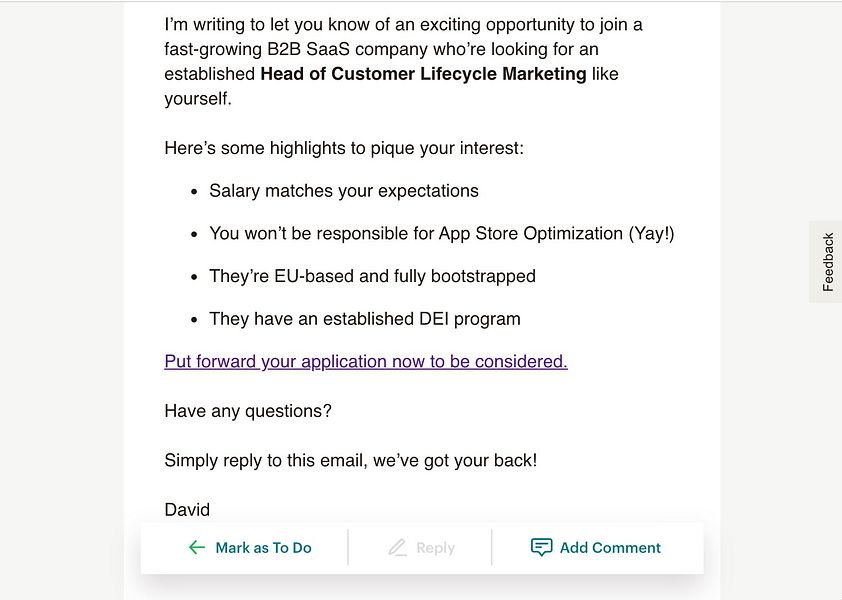Image resolution: width=842 pixels, height=600 pixels.
Task: Click the 'They have an established DEI program' bullet
Action: [365, 318]
